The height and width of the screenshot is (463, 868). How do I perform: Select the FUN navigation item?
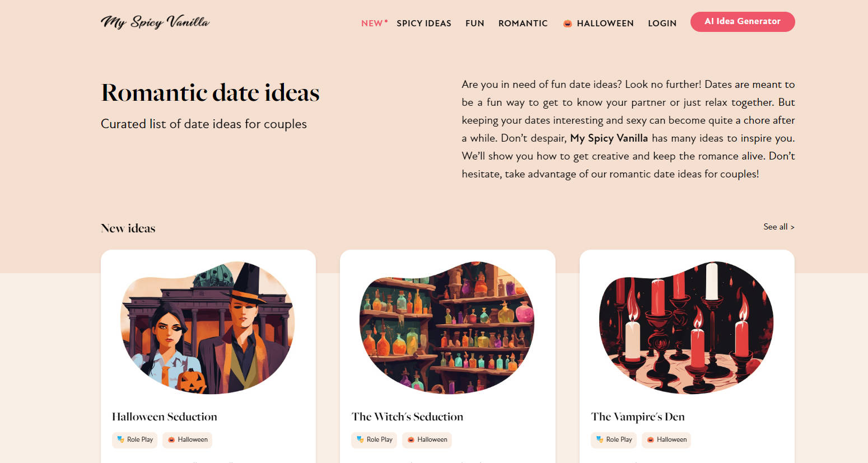point(475,23)
